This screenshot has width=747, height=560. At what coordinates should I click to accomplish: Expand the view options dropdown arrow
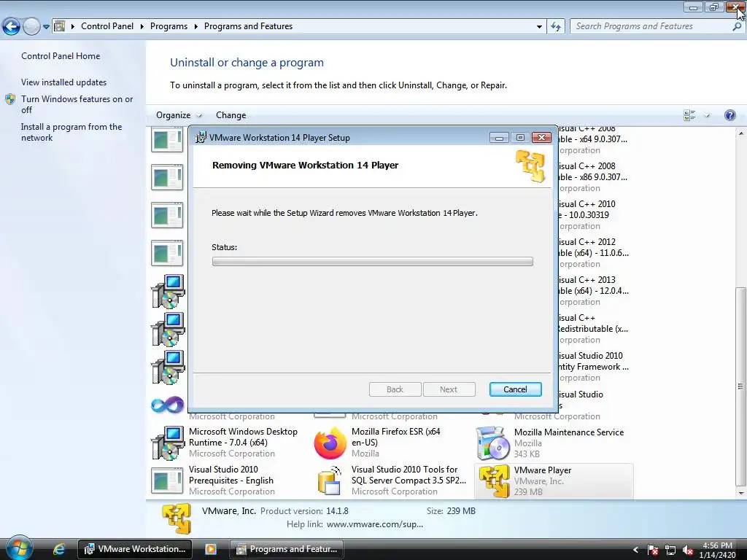pyautogui.click(x=707, y=116)
